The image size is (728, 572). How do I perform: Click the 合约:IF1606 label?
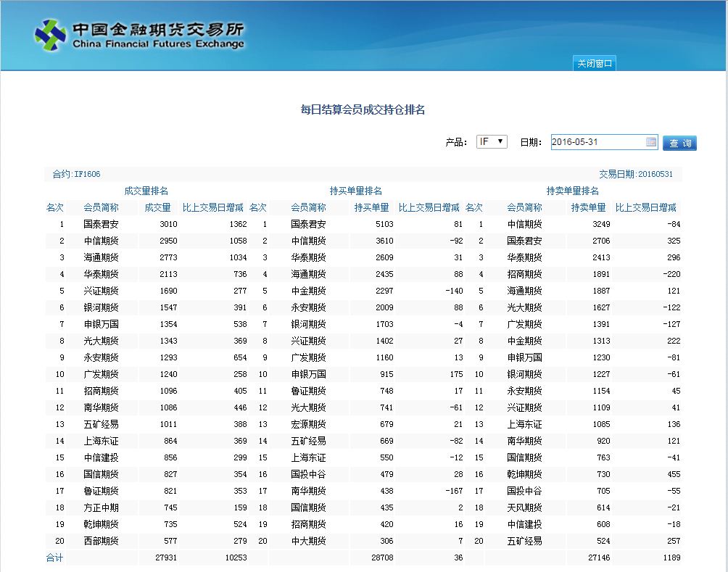[x=76, y=174]
